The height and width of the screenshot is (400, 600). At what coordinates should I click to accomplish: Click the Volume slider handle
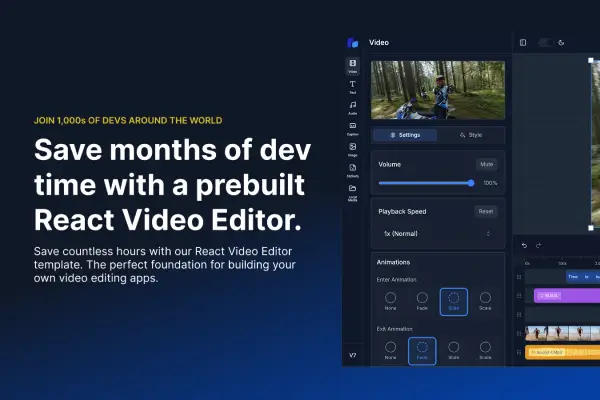click(471, 183)
